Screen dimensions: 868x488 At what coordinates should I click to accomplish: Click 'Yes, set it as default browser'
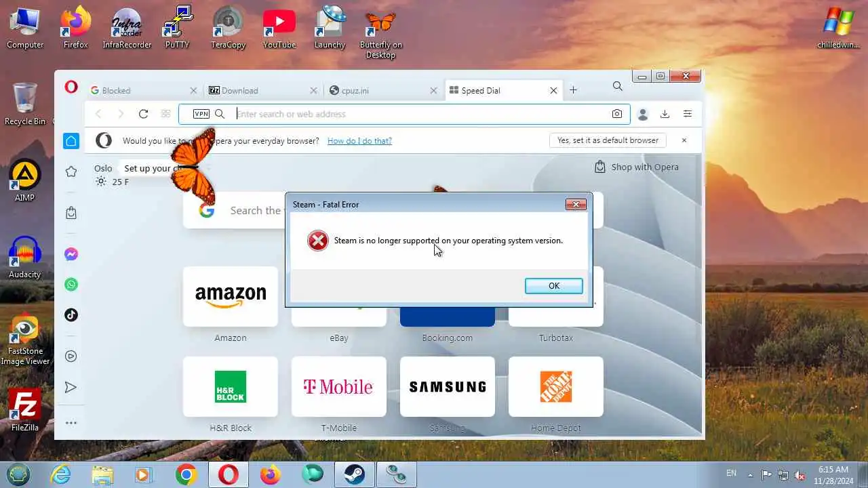[x=608, y=140]
